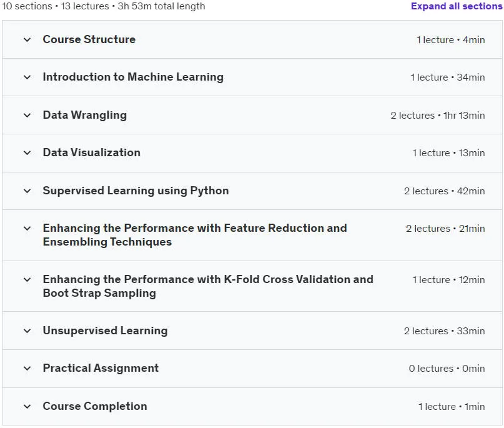Screen dimensions: 504x428
Task: Open the Unsupervised Learning section title
Action: [x=105, y=331]
